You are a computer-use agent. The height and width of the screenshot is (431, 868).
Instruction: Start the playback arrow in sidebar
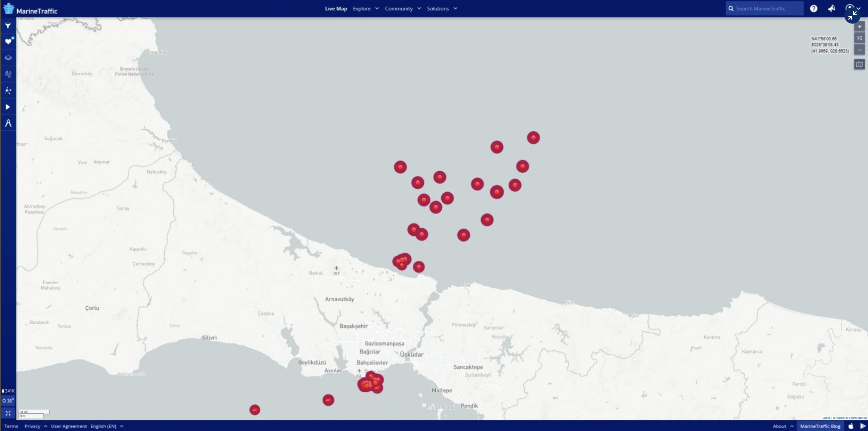click(8, 107)
